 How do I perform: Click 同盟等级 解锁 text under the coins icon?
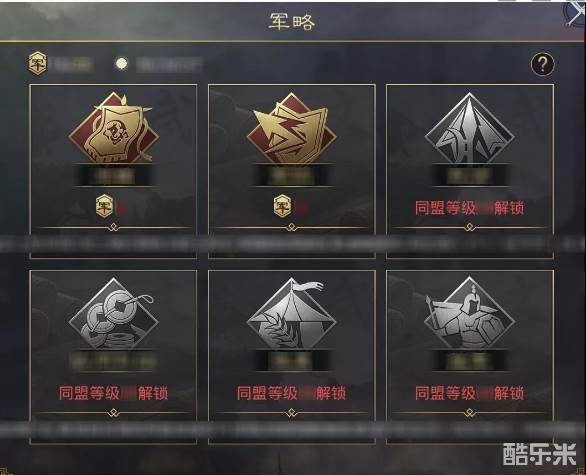pos(114,393)
